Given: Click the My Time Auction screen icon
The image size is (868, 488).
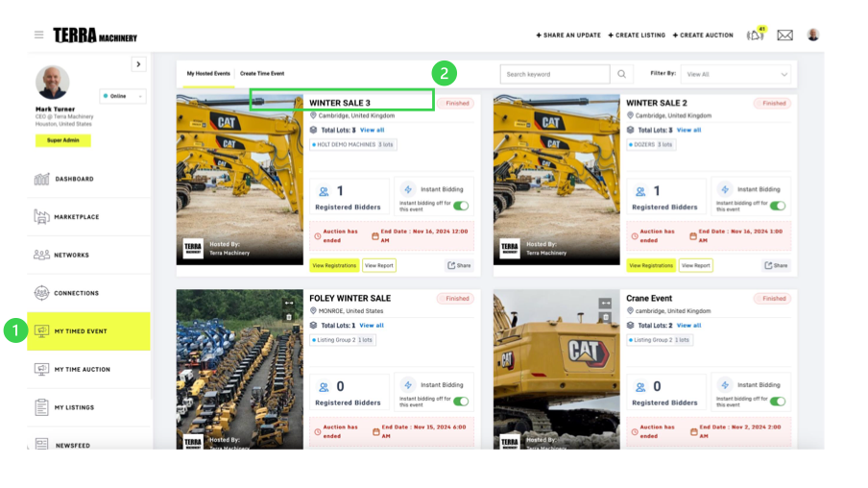Looking at the screenshot, I should coord(41,370).
